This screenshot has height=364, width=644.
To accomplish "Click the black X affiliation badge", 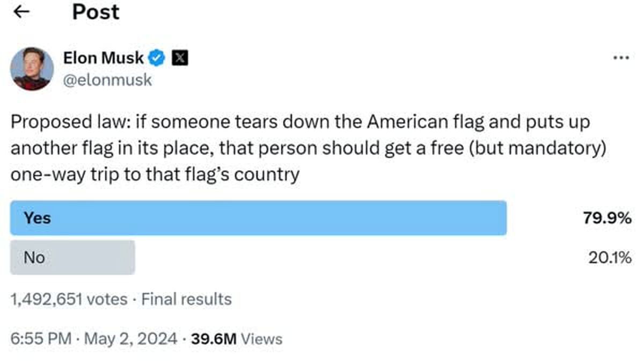I will [x=179, y=58].
